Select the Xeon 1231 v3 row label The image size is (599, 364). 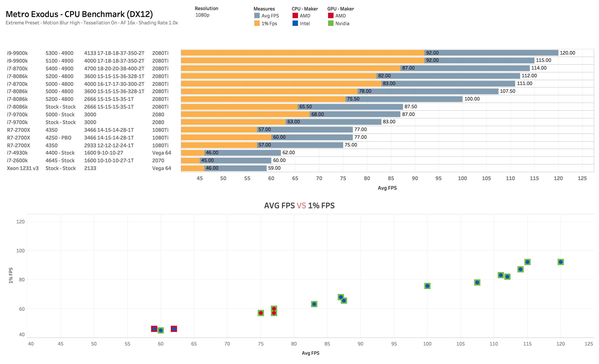coord(23,168)
